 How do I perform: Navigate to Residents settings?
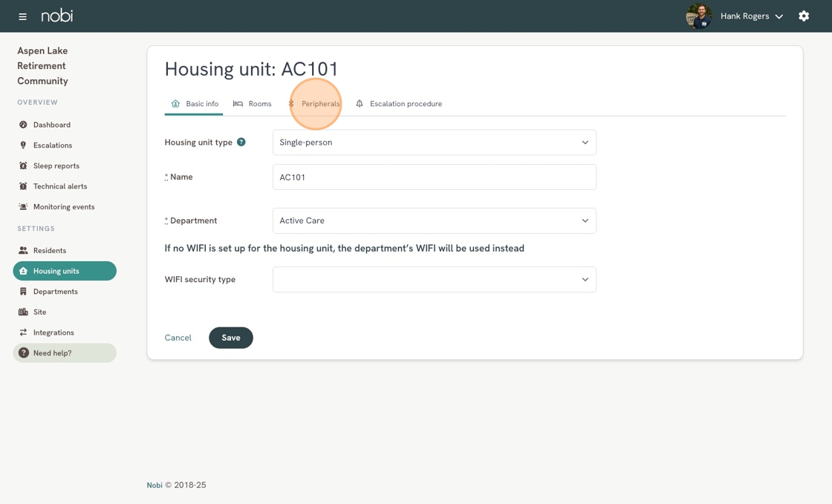tap(49, 251)
